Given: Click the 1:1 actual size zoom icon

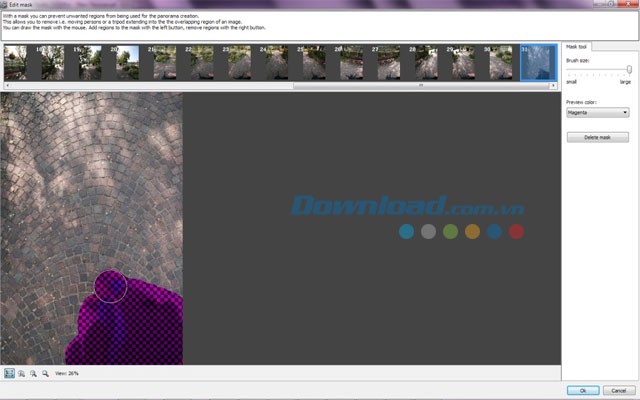Looking at the screenshot, I should 21,373.
